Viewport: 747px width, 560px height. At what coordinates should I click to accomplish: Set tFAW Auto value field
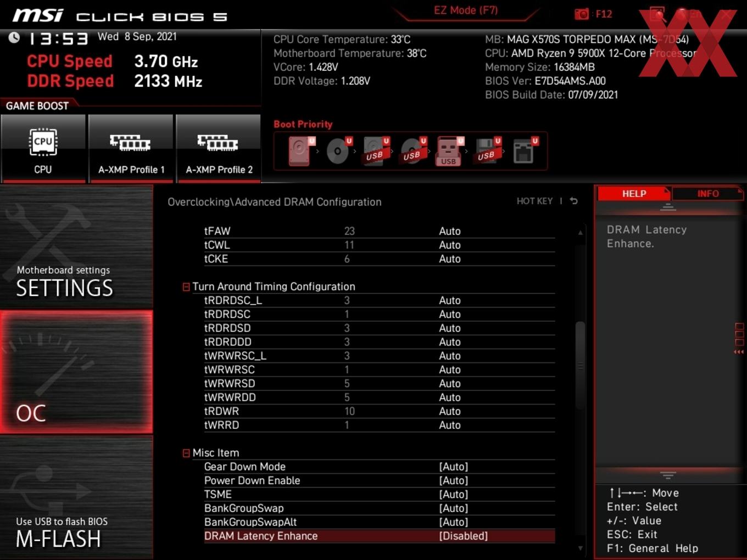[x=450, y=231]
